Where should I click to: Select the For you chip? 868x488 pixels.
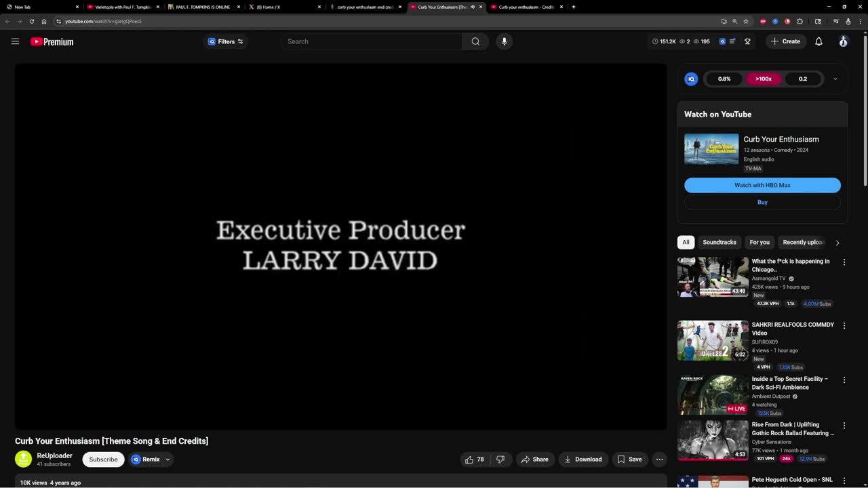click(759, 242)
